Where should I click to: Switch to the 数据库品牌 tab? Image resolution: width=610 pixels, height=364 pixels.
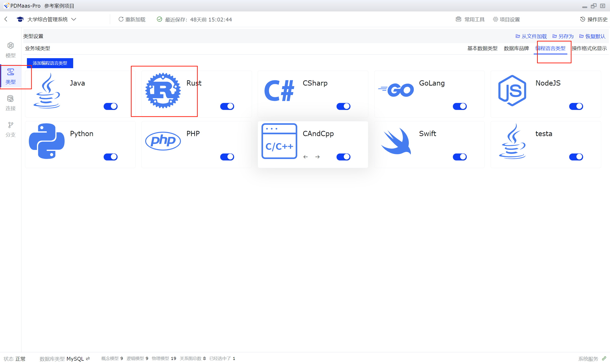click(x=516, y=48)
